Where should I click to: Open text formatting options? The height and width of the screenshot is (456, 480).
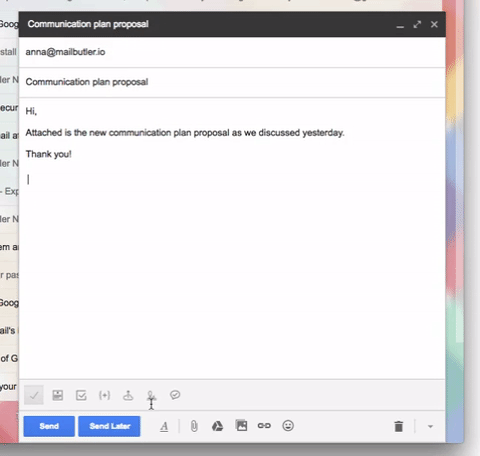164,426
